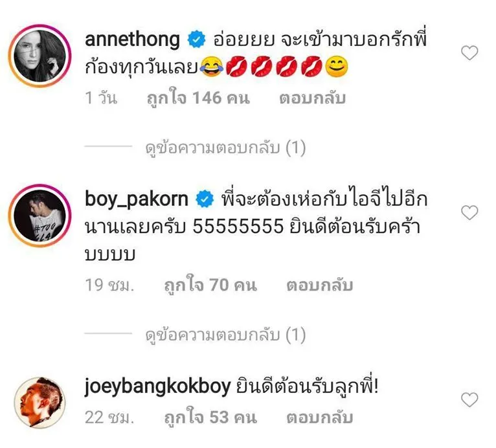This screenshot has height=448, width=496.
Task: Click the joeybangkokboy username
Action: [157, 387]
